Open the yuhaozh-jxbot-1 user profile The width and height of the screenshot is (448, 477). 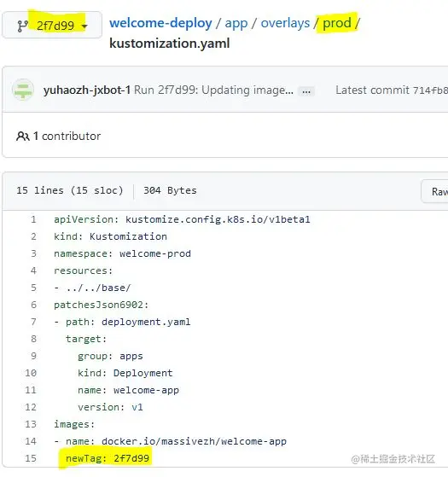pyautogui.click(x=87, y=90)
